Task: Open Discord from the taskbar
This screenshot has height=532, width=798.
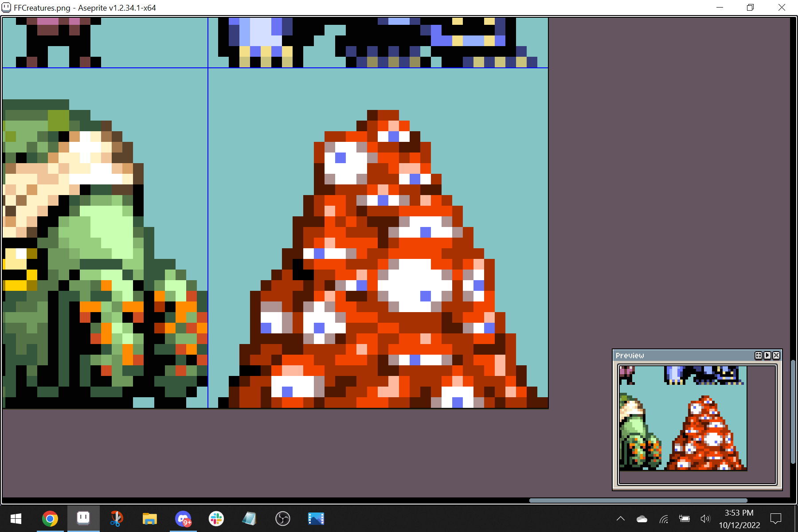Action: (x=183, y=519)
